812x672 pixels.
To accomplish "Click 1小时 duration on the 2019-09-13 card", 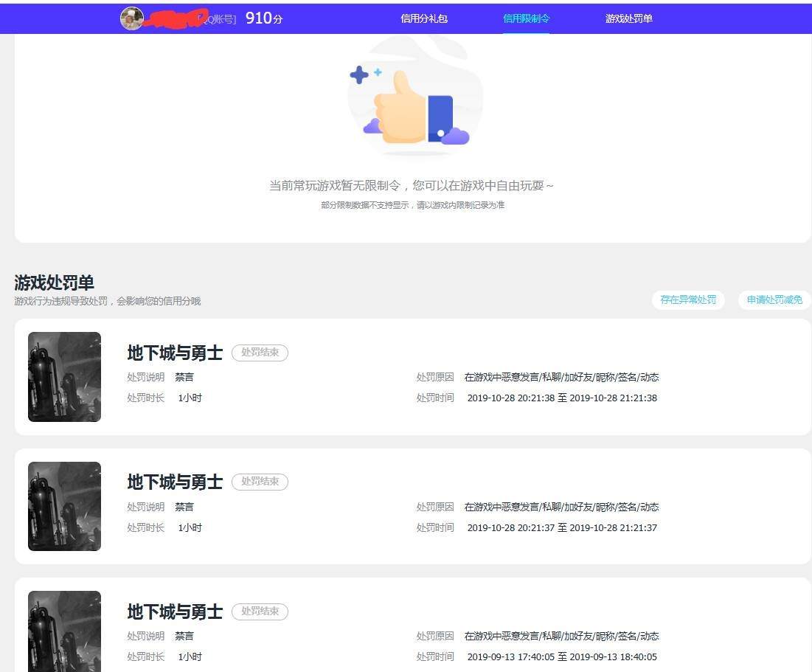I will [190, 657].
